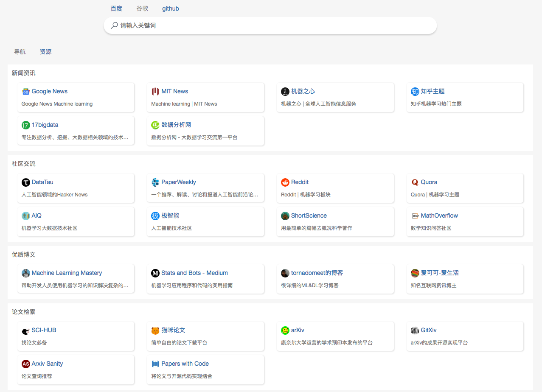Select the 谷歌 search engine tab
The height and width of the screenshot is (392, 542).
pos(142,8)
